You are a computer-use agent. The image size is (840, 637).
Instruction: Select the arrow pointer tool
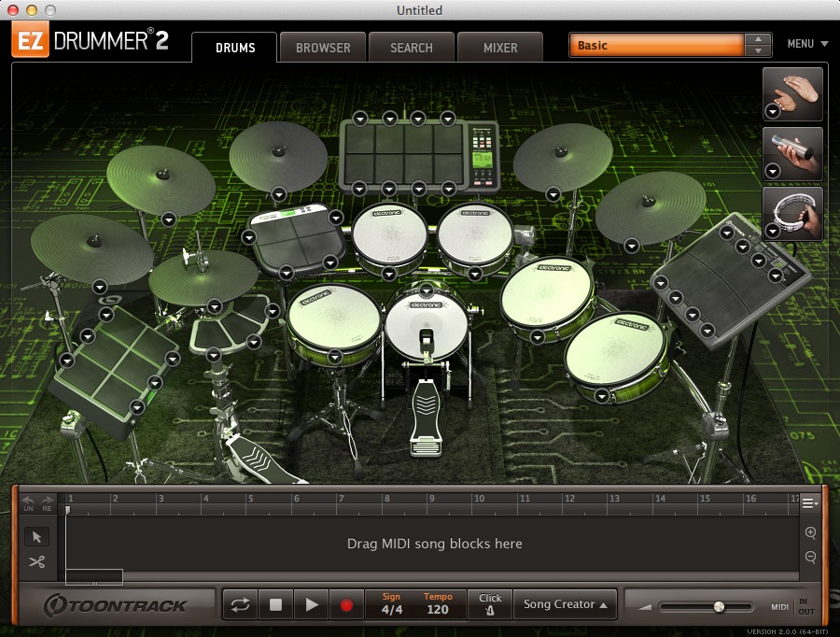tap(37, 536)
